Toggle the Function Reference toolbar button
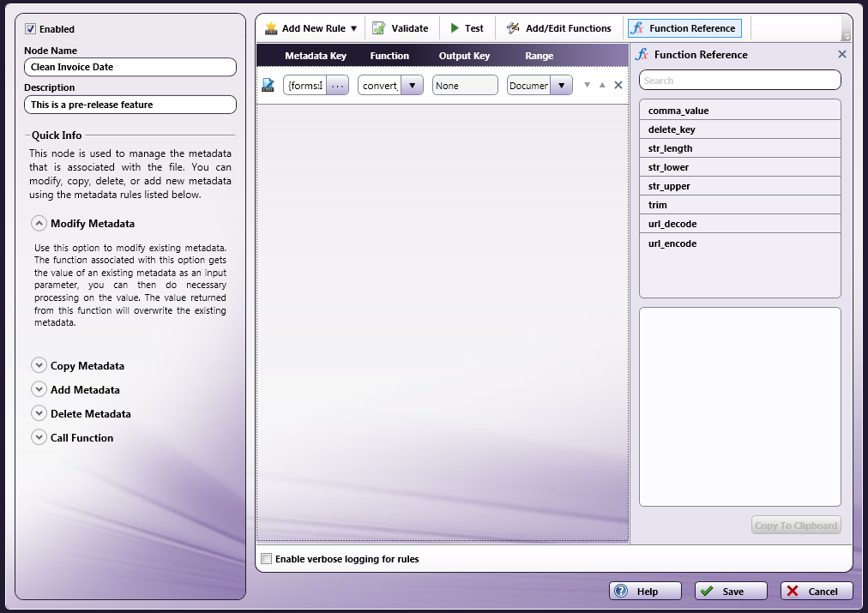The height and width of the screenshot is (613, 868). pyautogui.click(x=684, y=28)
